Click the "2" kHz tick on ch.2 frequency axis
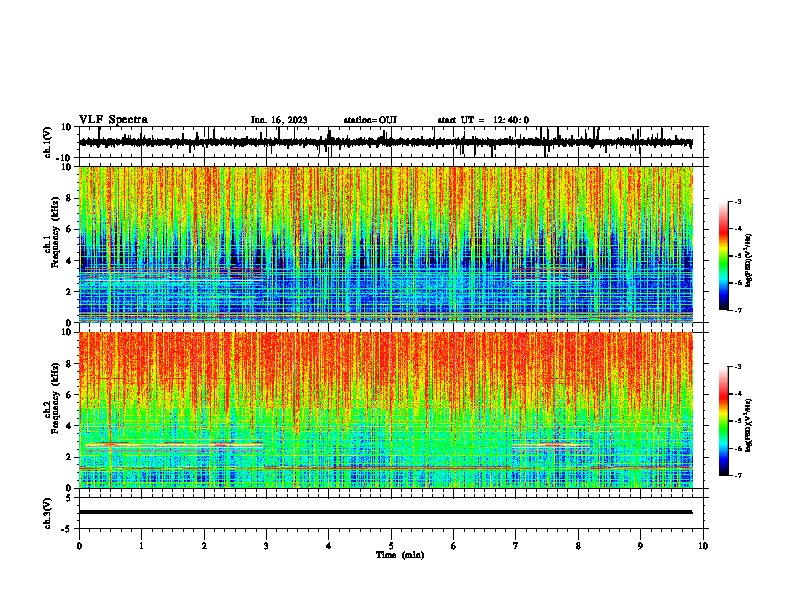The height and width of the screenshot is (612, 792). pyautogui.click(x=70, y=457)
